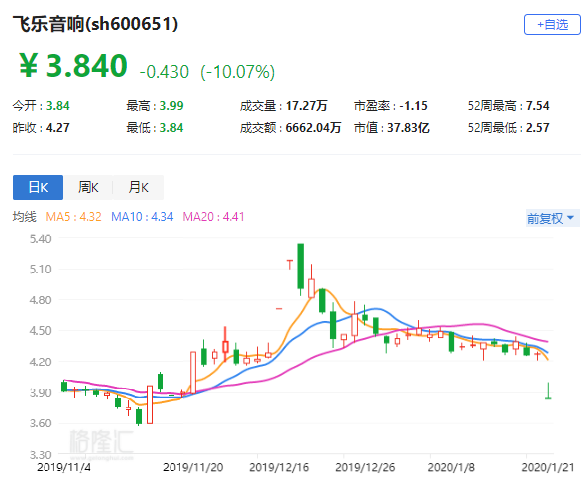Toggle the MA5 moving average label
Screen dimensions: 583x478
click(x=73, y=217)
